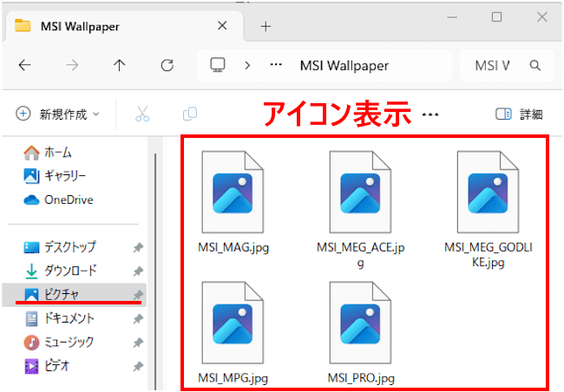The height and width of the screenshot is (392, 564).
Task: Unpin デスクトップ via its pin icon
Action: tap(138, 247)
